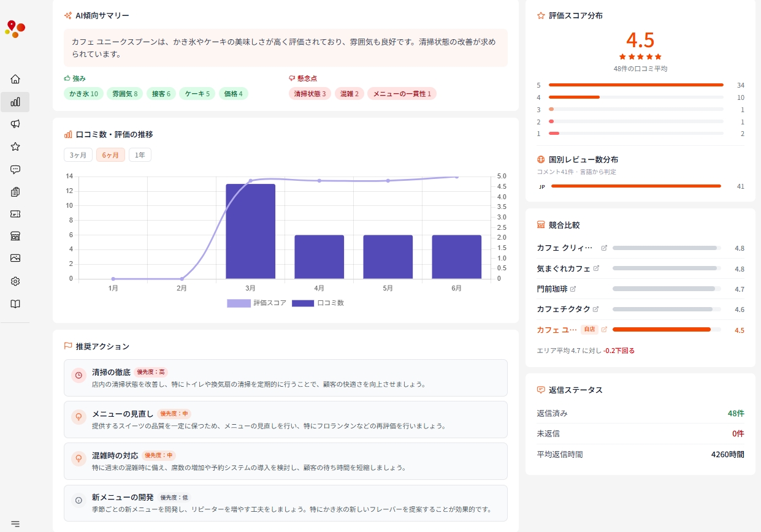Screen dimensions: 761x532
Task: Open the clipboard documents sidebar icon
Action: tap(15, 192)
